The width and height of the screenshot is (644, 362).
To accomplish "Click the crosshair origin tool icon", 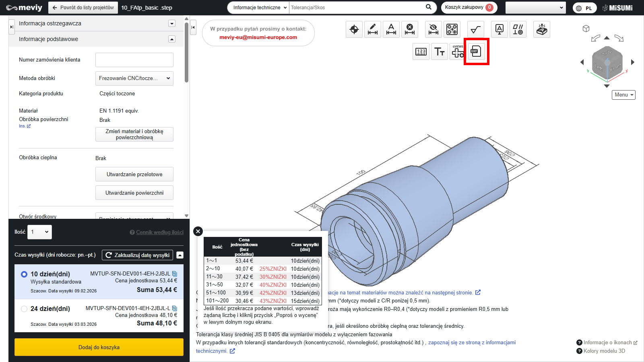I will pos(354,29).
